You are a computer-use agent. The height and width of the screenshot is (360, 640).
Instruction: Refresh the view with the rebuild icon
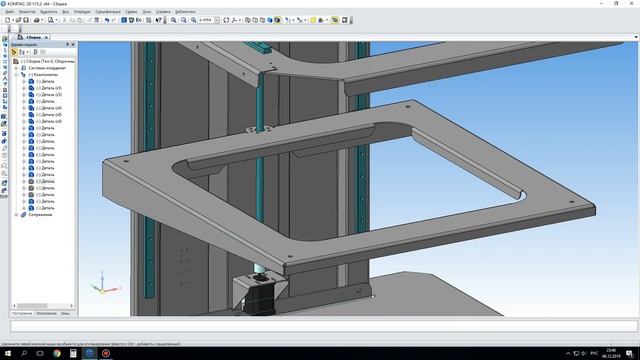click(226, 20)
